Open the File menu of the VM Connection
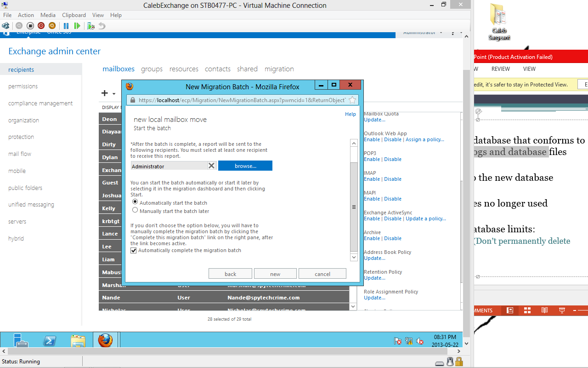588x368 pixels. 7,15
